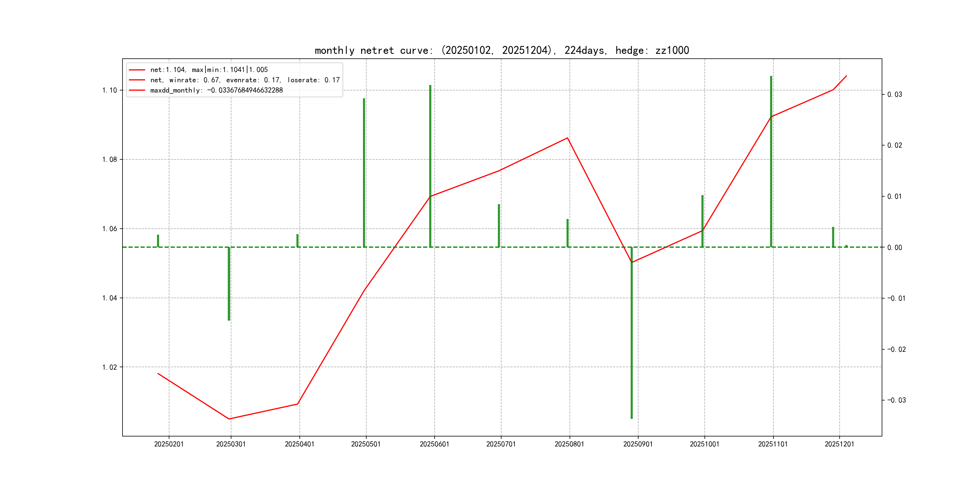This screenshot has height=490, width=980.
Task: Click the red curve peak before 20250801
Action: (567, 138)
